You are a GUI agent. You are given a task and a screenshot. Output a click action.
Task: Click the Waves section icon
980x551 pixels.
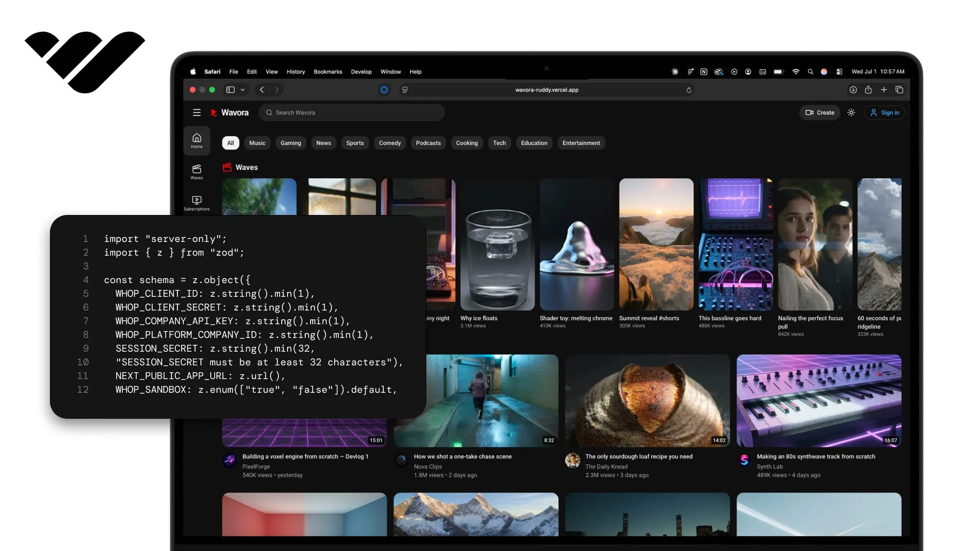tap(227, 167)
